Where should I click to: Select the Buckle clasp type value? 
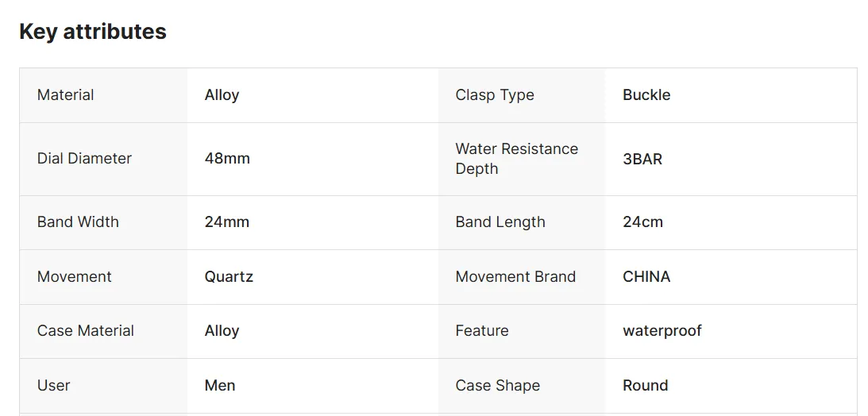pyautogui.click(x=646, y=95)
